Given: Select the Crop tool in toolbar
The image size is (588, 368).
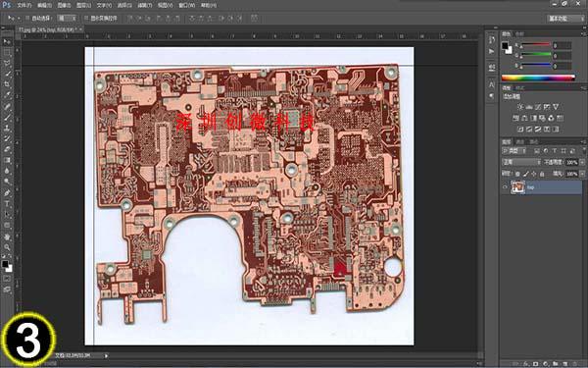Looking at the screenshot, I should pyautogui.click(x=7, y=84).
